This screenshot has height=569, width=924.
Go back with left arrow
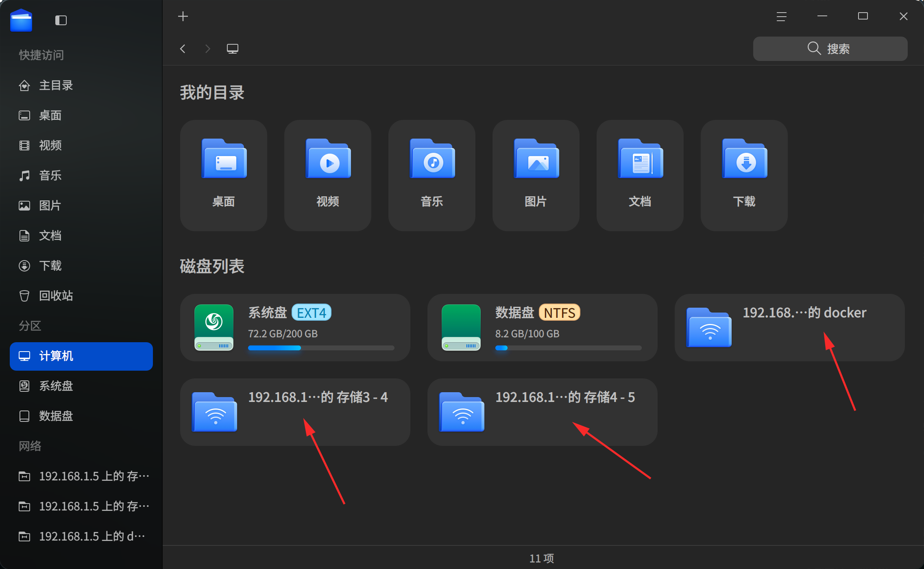pyautogui.click(x=183, y=49)
